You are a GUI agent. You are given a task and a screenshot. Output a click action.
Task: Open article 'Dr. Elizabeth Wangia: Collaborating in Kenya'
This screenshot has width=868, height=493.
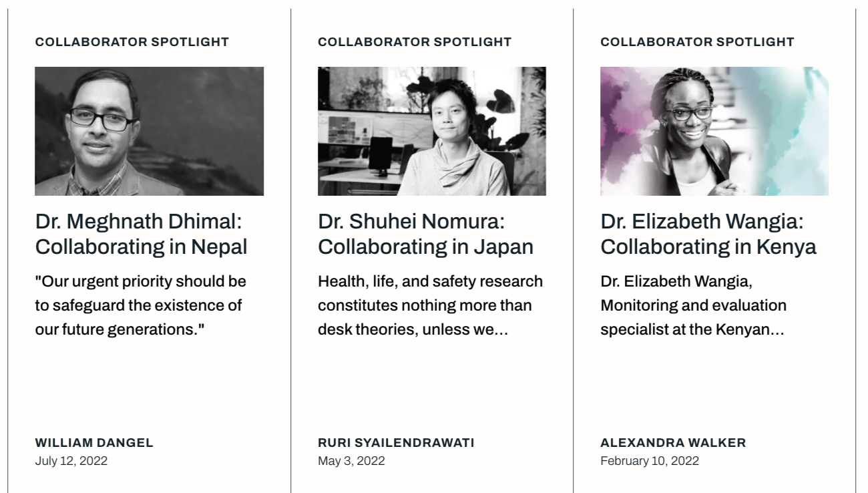pyautogui.click(x=708, y=234)
